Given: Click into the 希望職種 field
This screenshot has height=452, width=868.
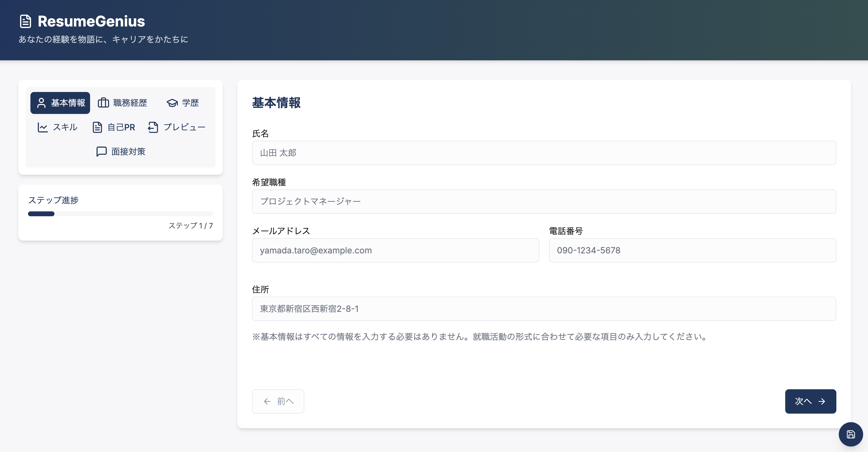Looking at the screenshot, I should [x=544, y=201].
